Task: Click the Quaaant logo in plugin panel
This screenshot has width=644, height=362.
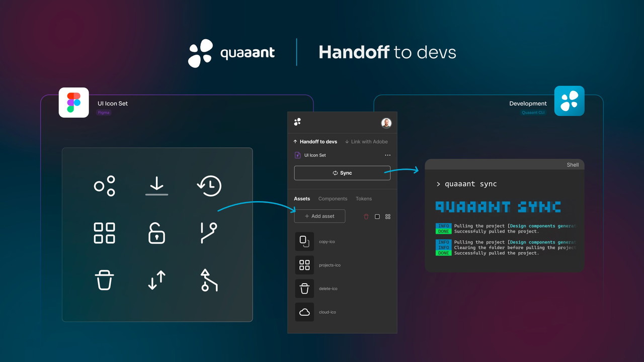Action: tap(297, 122)
